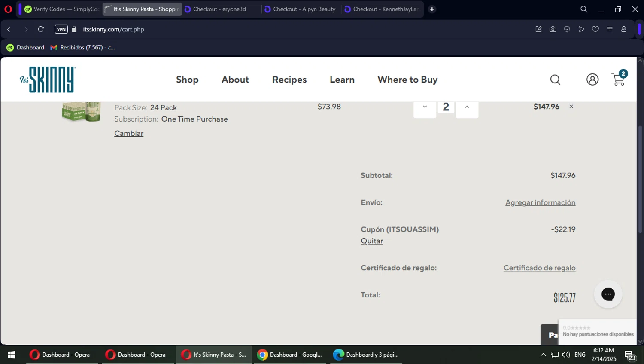Image resolution: width=644 pixels, height=364 pixels.
Task: Open the account user icon
Action: coord(592,80)
